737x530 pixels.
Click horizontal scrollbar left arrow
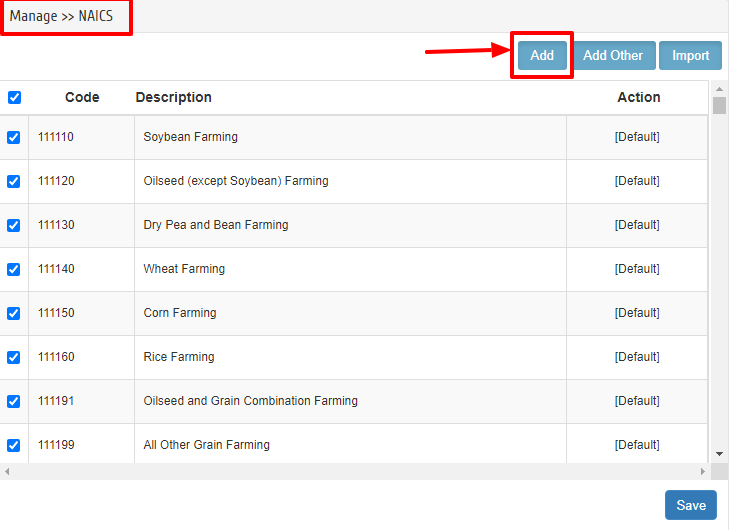[x=7, y=471]
